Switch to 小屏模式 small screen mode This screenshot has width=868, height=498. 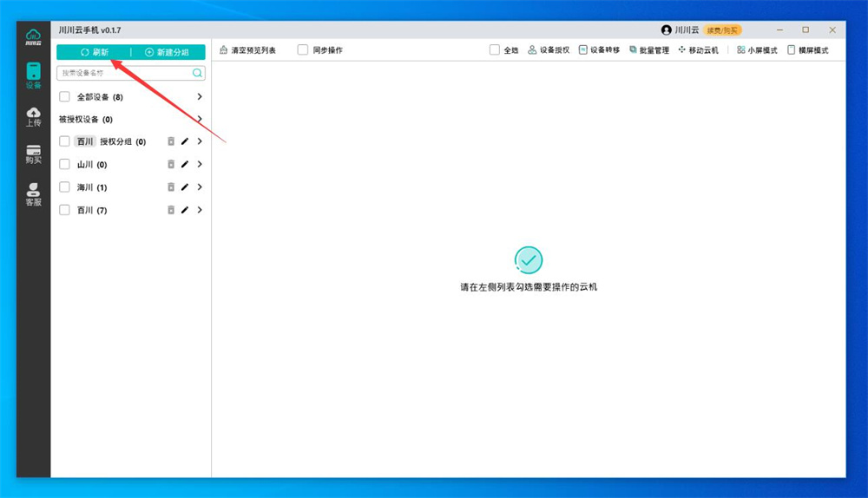tap(757, 50)
